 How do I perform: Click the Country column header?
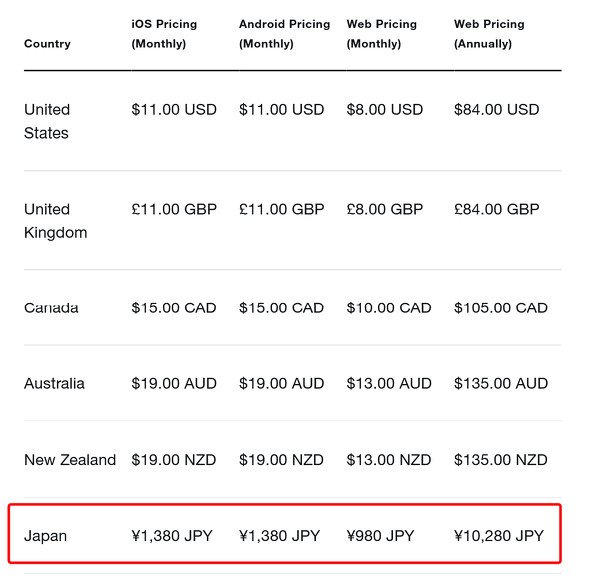pyautogui.click(x=47, y=44)
